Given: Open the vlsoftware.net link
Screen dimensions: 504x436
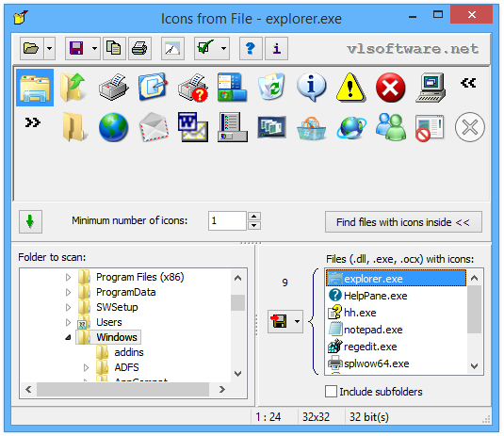Looking at the screenshot, I should [413, 49].
